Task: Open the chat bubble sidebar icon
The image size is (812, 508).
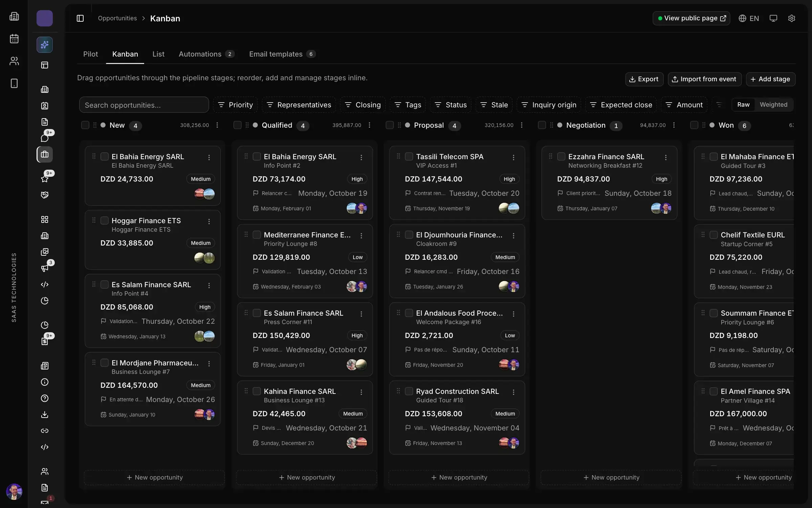Action: coord(45,138)
